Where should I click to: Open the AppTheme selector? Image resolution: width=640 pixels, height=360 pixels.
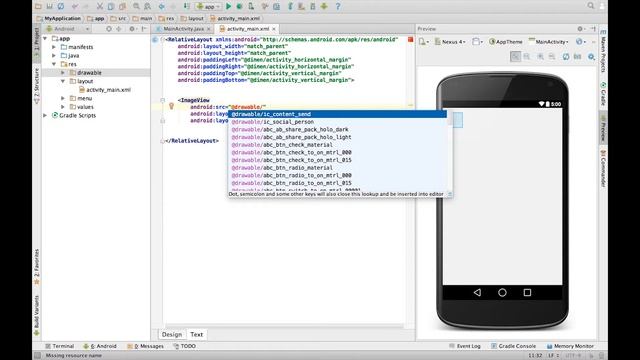tap(506, 42)
